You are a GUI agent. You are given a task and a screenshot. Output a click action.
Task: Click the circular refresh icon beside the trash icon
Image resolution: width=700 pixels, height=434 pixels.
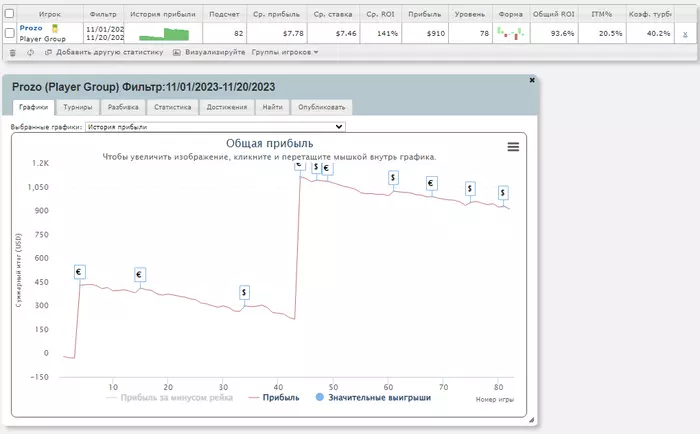click(30, 53)
